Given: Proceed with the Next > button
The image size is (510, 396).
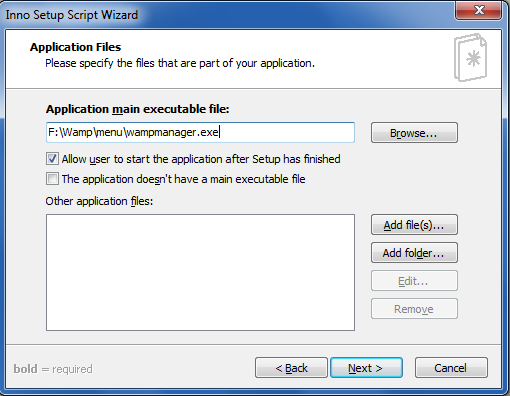Looking at the screenshot, I should click(366, 368).
